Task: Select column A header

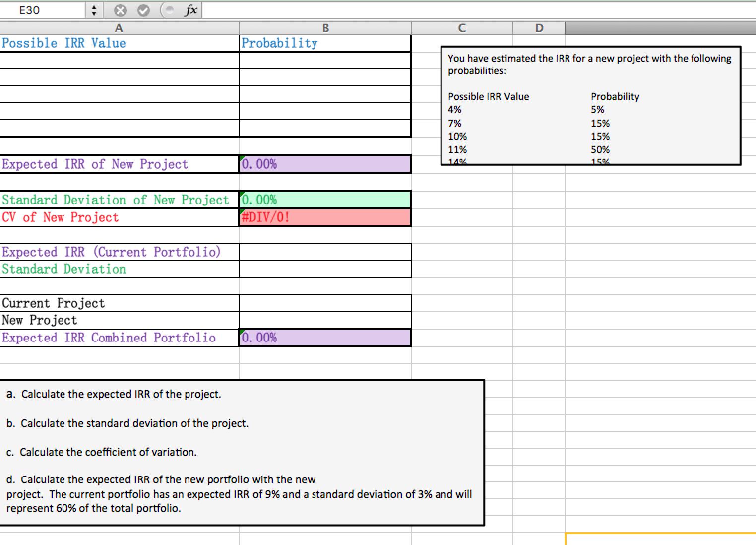Action: coord(119,28)
